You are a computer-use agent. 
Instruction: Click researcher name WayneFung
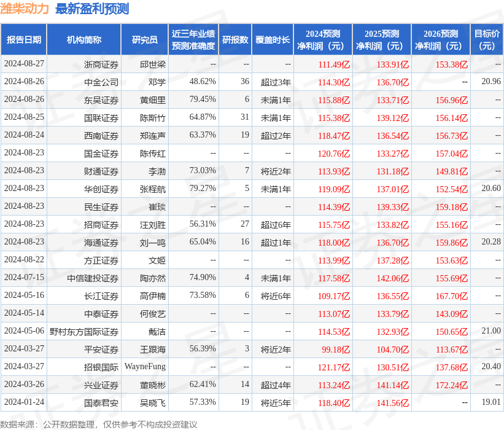(145, 367)
